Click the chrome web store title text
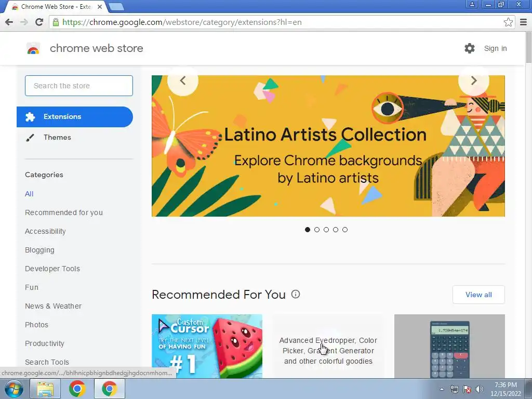Screen dimensions: 532x399 coord(96,48)
